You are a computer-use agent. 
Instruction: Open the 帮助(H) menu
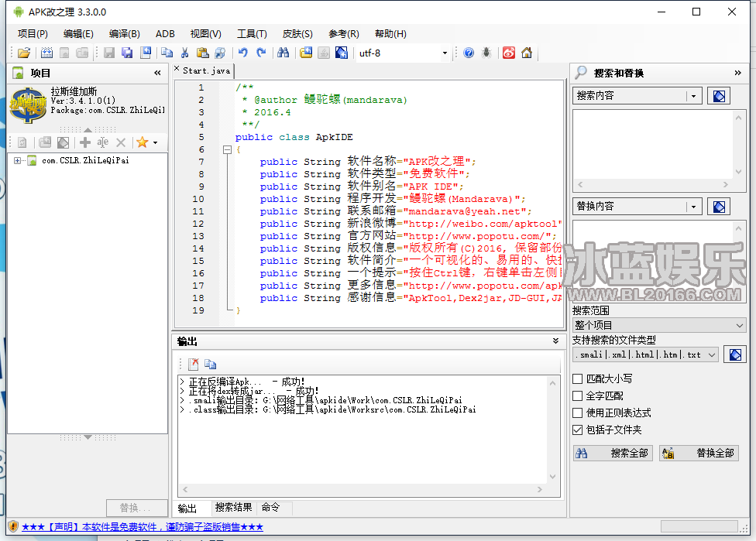click(x=390, y=34)
